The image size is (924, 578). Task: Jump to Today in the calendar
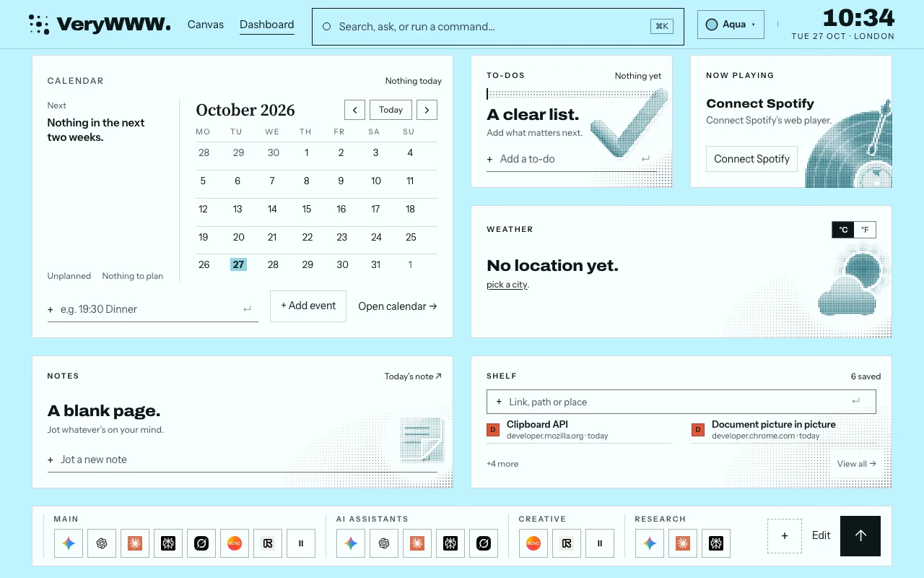pos(391,110)
